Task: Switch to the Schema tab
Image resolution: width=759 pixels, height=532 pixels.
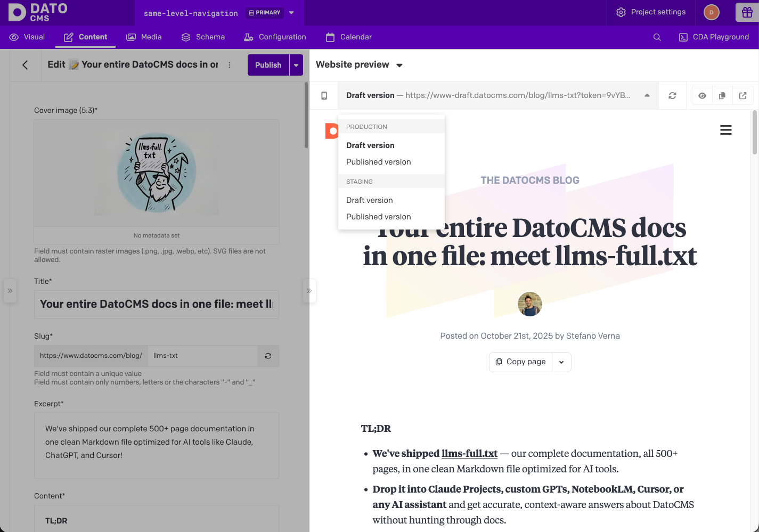Action: click(x=203, y=37)
